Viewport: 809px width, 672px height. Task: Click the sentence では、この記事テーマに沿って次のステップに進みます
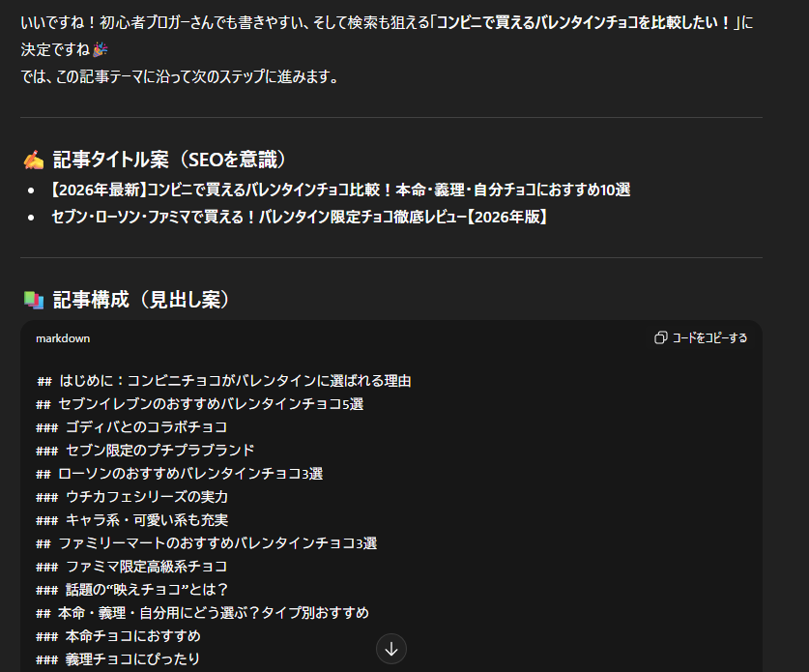180,76
